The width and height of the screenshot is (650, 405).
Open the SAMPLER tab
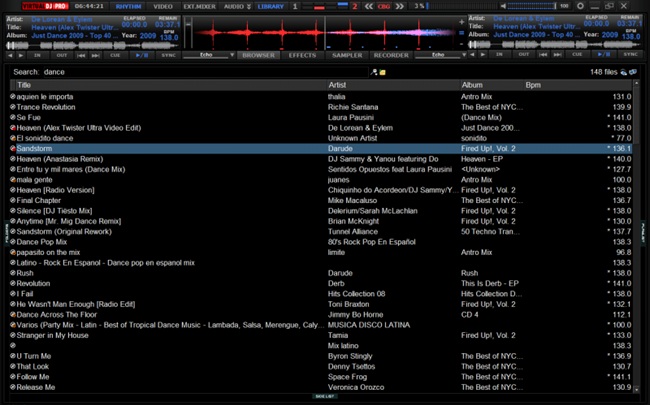point(347,55)
